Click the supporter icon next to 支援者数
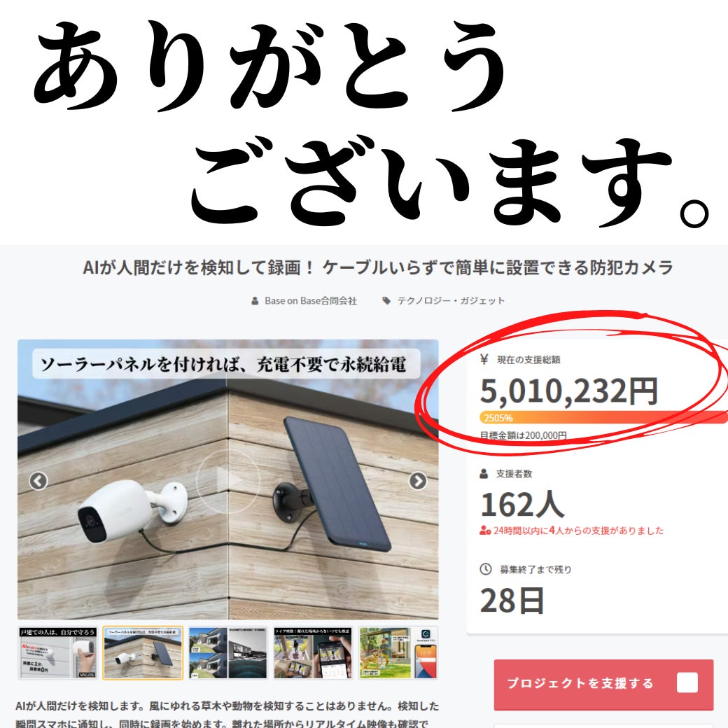 coord(484,474)
